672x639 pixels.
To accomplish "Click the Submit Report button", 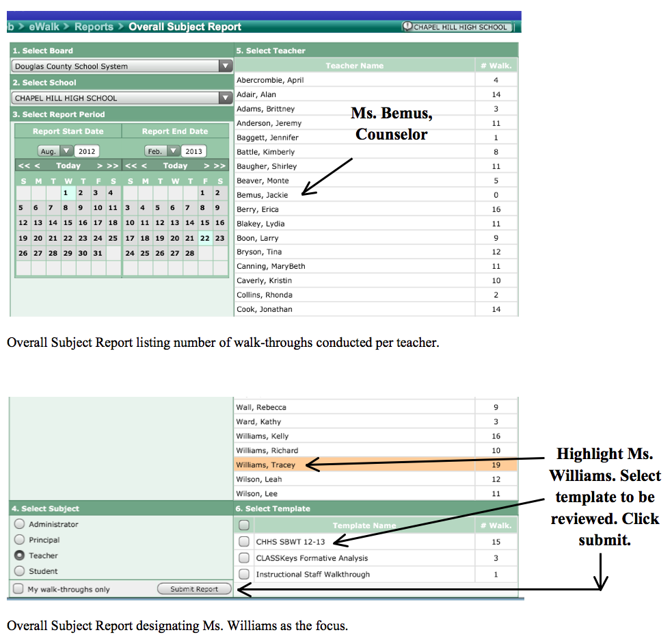I will pyautogui.click(x=194, y=589).
